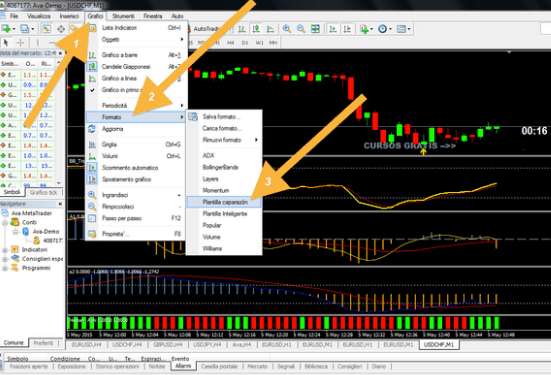Select the crosshair cursor tool
551x375 pixels.
(x=20, y=43)
